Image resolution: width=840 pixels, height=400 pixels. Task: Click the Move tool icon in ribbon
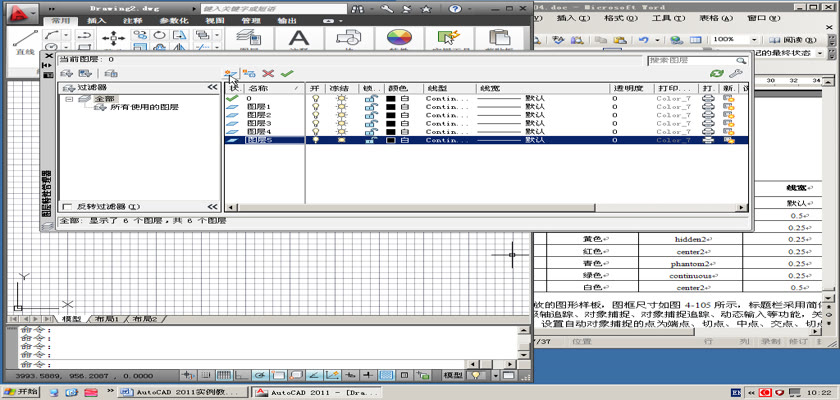click(113, 39)
